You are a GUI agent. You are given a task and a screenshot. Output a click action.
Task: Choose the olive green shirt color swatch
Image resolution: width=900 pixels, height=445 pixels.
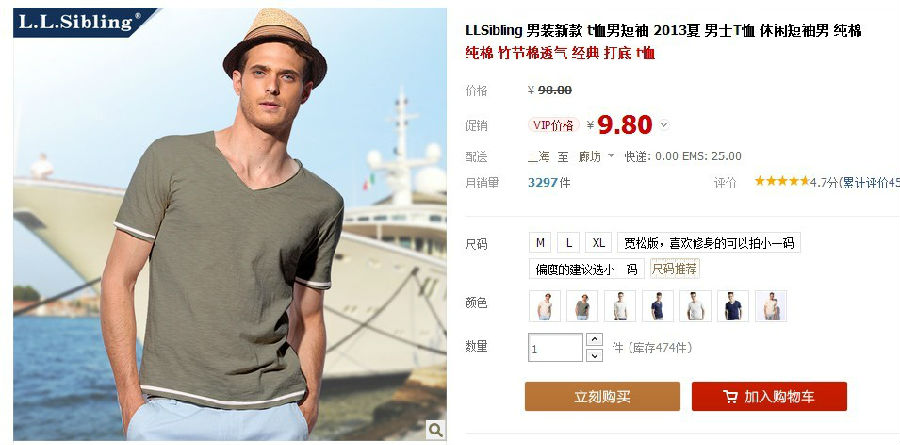click(582, 306)
